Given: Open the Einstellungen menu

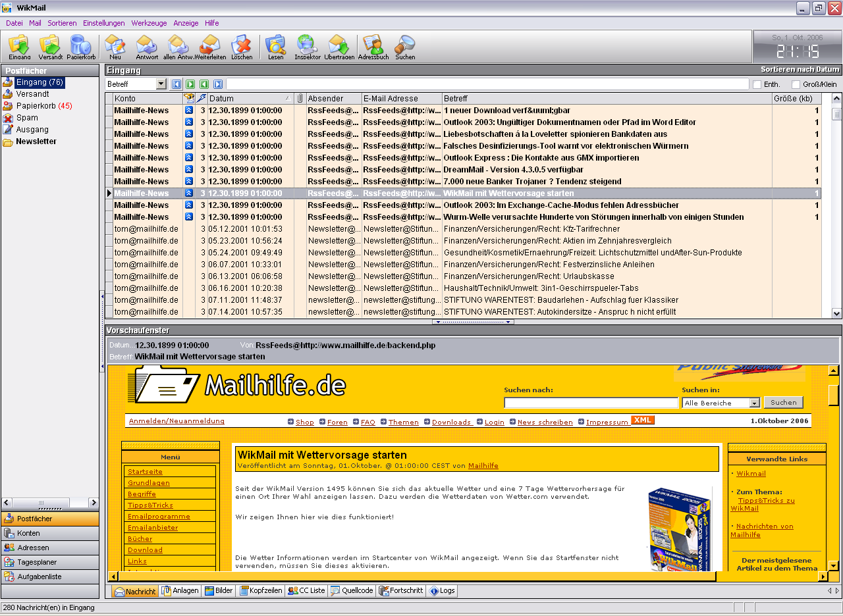Looking at the screenshot, I should [x=104, y=23].
